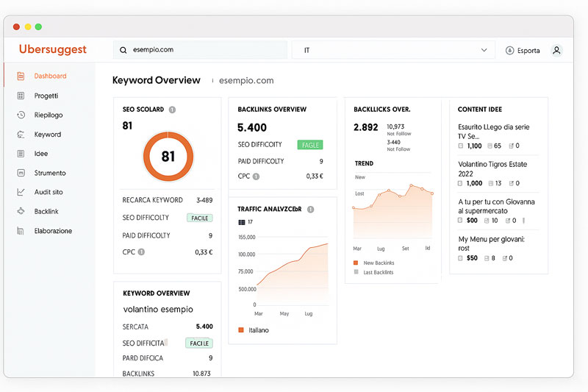Open Audit sito section
The image size is (588, 392).
49,192
